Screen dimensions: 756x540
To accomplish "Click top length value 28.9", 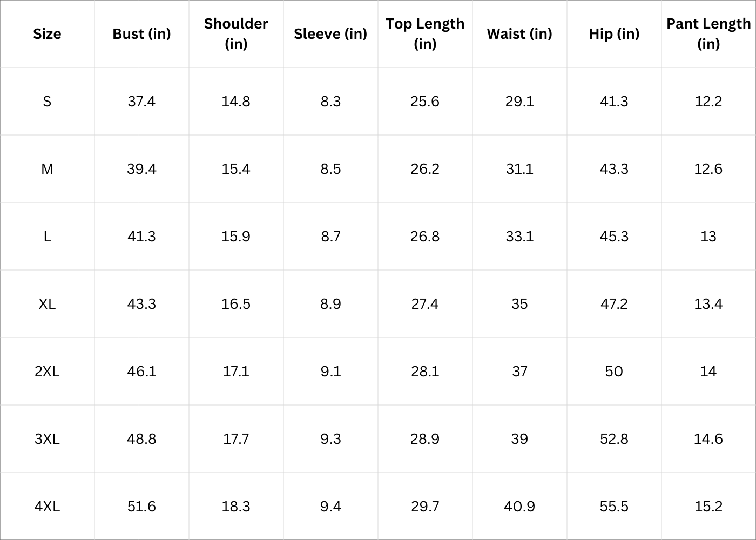I will click(425, 439).
